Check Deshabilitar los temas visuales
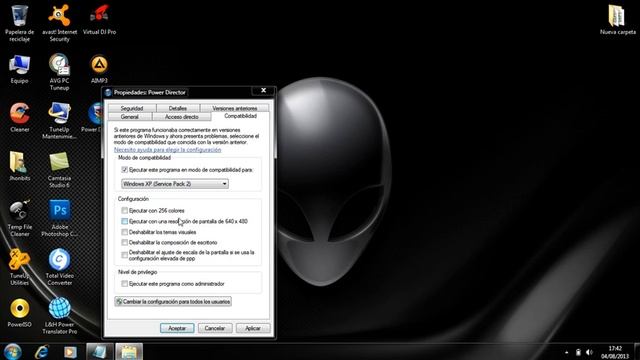This screenshot has height=360, width=640. [124, 232]
